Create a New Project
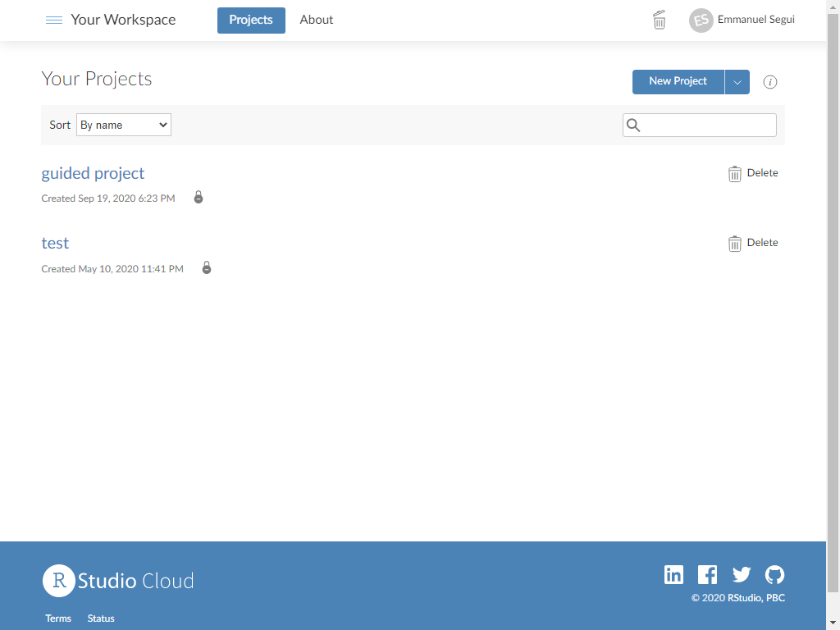 point(678,81)
